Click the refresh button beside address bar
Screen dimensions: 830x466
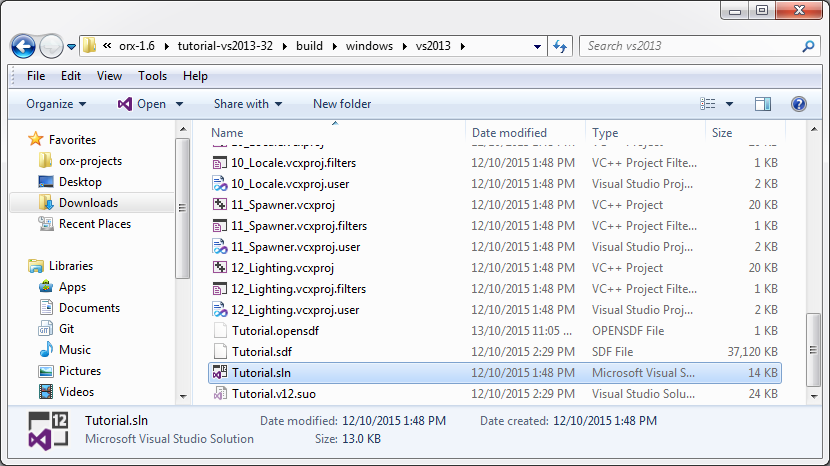561,46
